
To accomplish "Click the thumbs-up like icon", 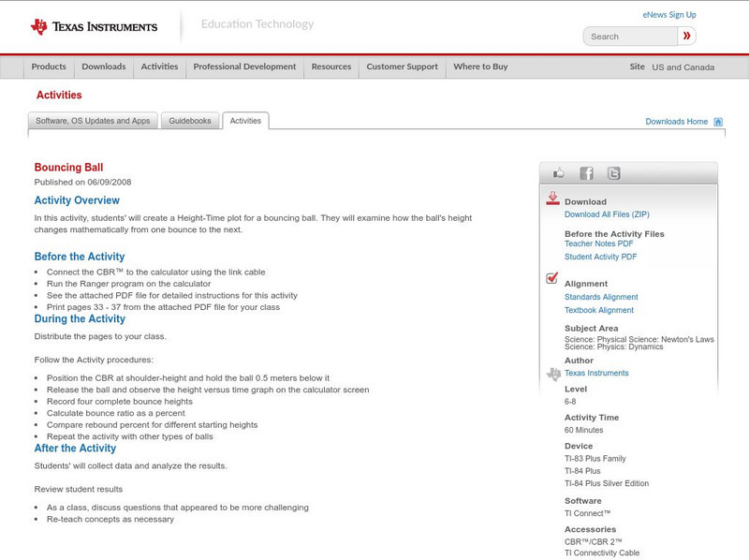I will 558,173.
